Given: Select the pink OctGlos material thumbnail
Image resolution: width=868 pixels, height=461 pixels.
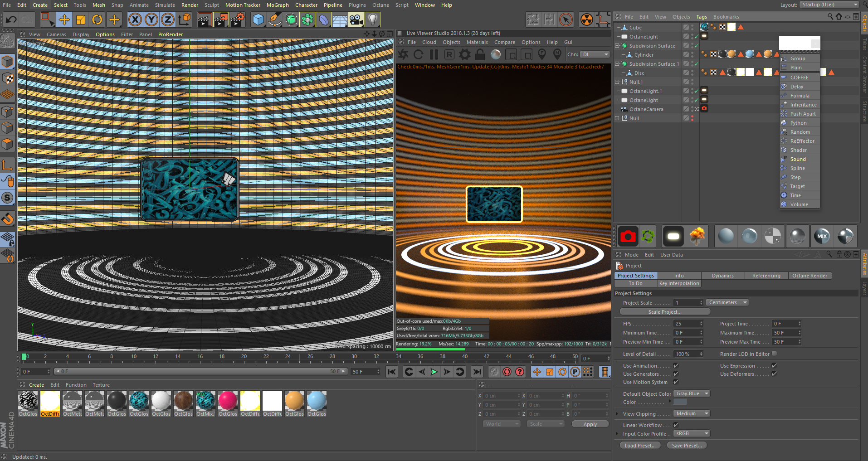Looking at the screenshot, I should click(x=228, y=401).
